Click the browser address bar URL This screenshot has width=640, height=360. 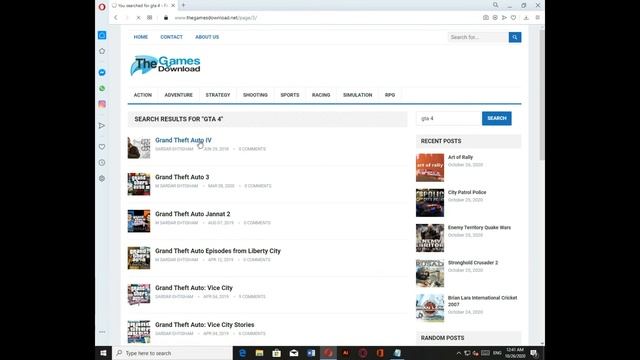(216, 18)
